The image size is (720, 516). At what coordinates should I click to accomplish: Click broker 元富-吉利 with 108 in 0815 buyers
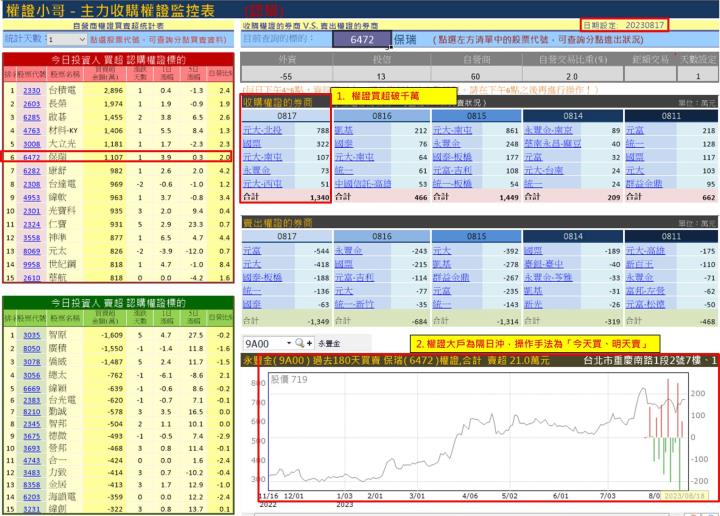tap(452, 170)
